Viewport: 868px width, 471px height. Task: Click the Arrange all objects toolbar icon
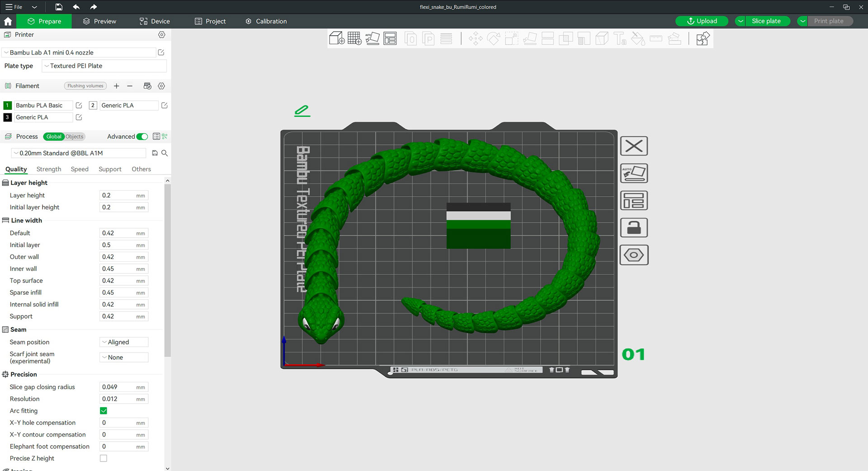tap(390, 38)
